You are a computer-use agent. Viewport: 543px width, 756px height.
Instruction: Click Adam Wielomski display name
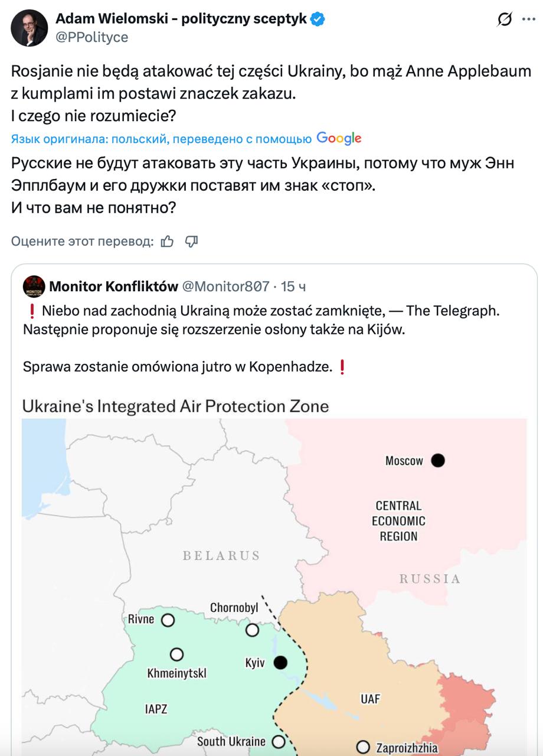tap(181, 19)
